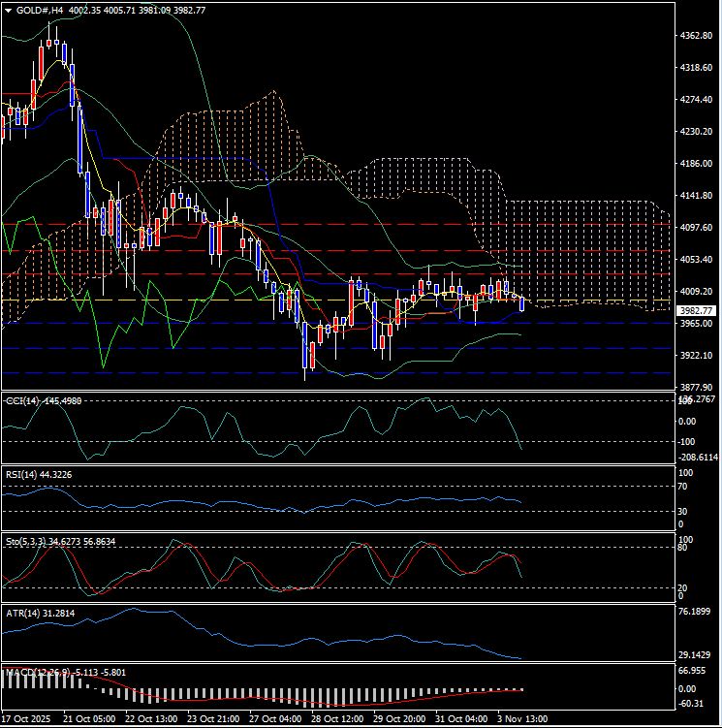Click the -208.6114 CCI scale label
Image resolution: width=722 pixels, height=728 pixels.
coord(697,458)
